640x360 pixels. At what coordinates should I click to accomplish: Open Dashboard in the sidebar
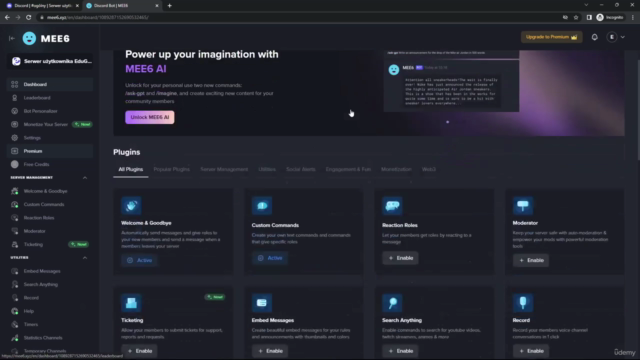tap(50, 84)
